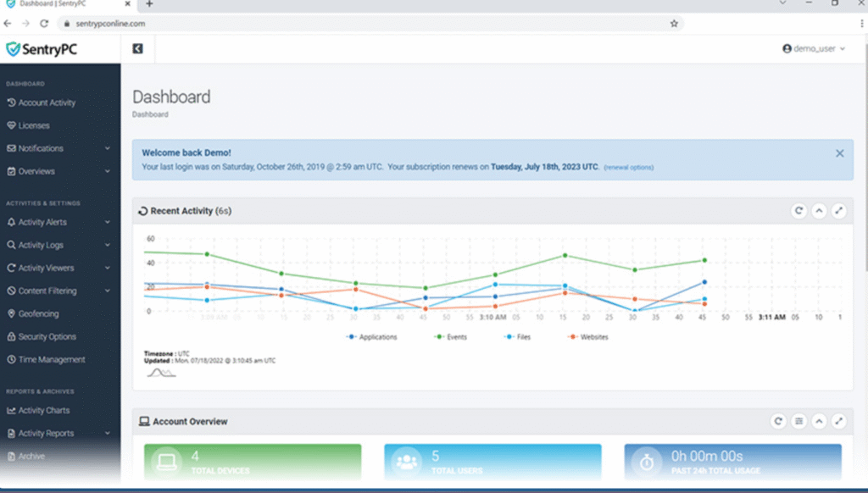Close the Dashboard browser tab
868x493 pixels.
pos(127,4)
